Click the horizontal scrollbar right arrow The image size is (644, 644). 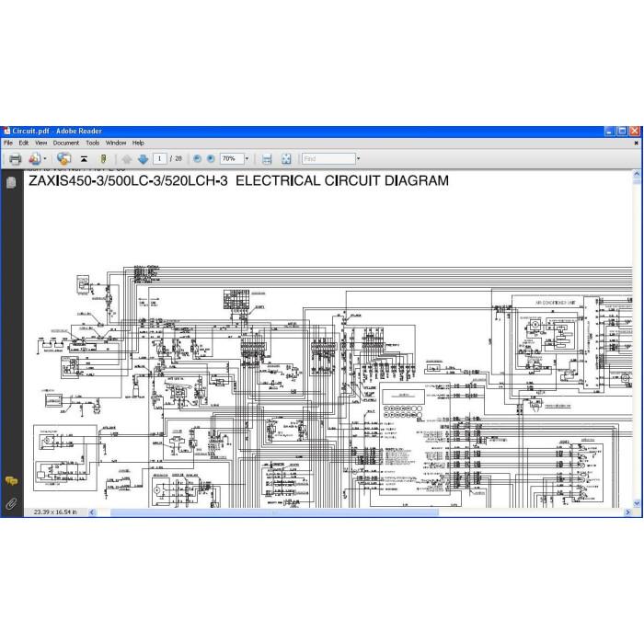point(627,512)
